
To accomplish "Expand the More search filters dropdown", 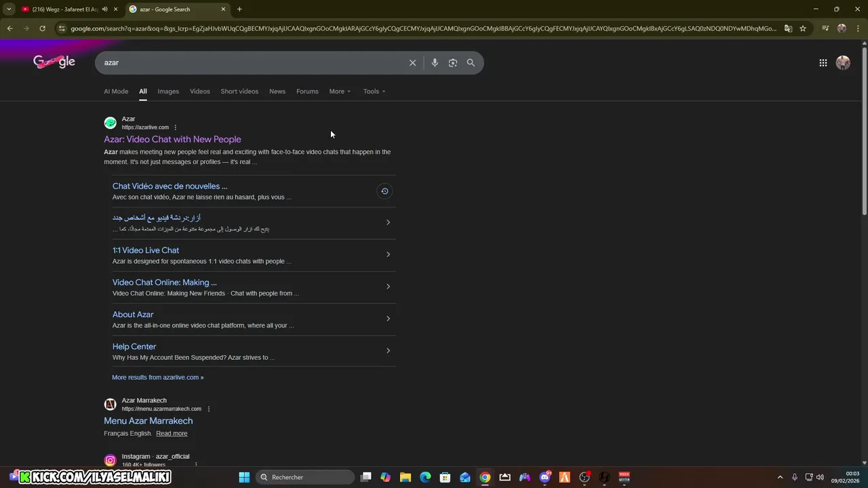I will coord(340,91).
